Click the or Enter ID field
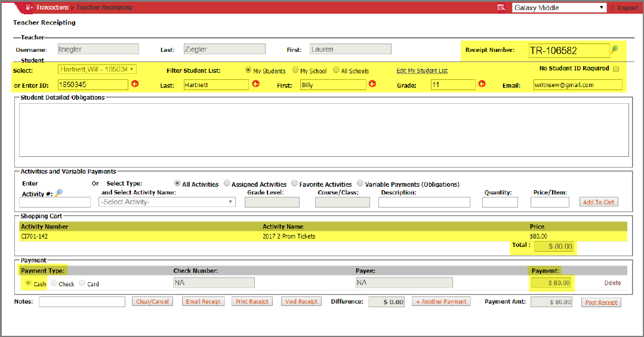This screenshot has height=337, width=644. click(x=93, y=85)
